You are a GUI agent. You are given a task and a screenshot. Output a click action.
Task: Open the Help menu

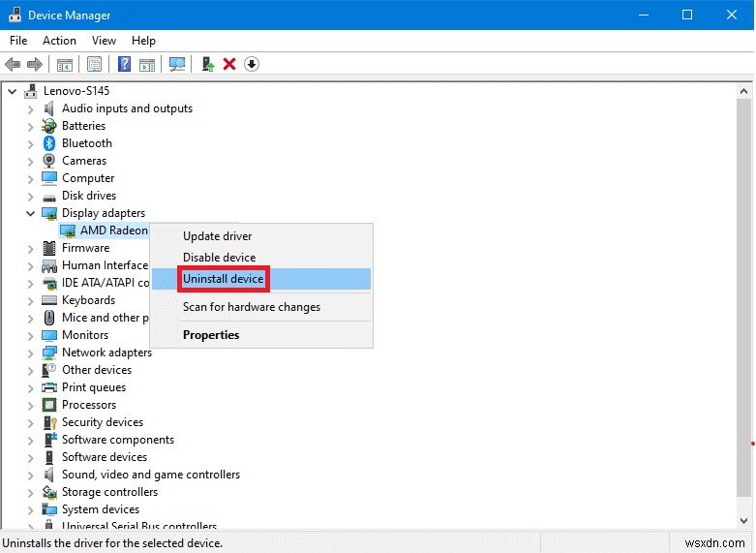(x=143, y=41)
